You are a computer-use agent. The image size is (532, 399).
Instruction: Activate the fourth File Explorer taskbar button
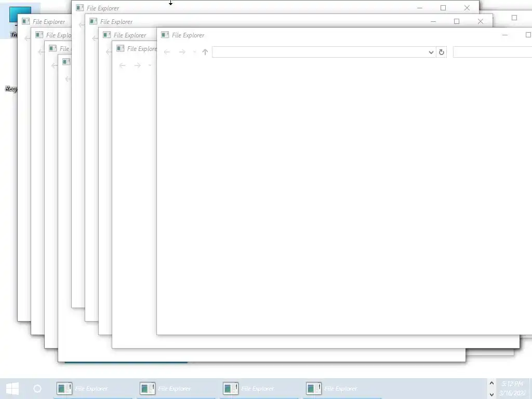coord(342,389)
